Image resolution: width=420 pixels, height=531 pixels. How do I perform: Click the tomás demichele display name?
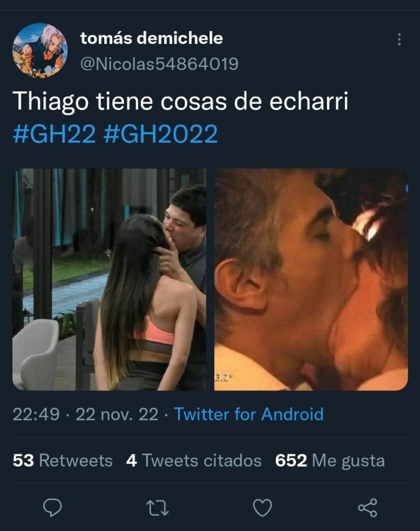pyautogui.click(x=151, y=38)
